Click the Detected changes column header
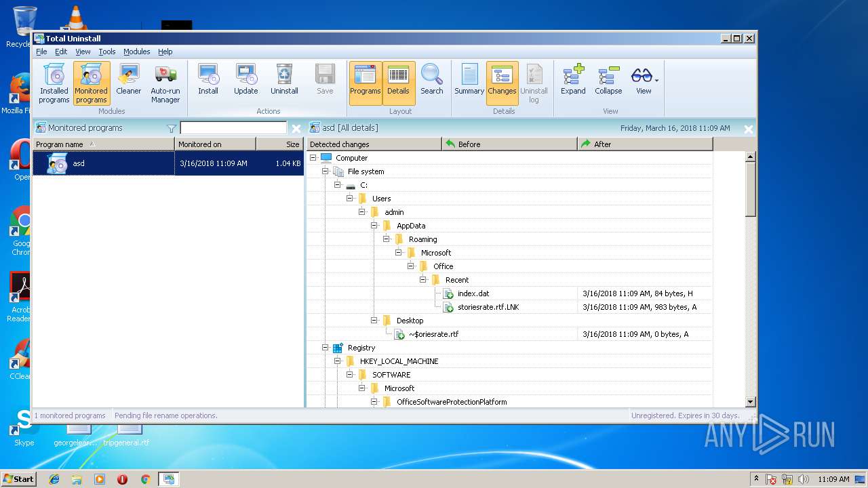Image resolution: width=868 pixels, height=488 pixels. pyautogui.click(x=374, y=144)
